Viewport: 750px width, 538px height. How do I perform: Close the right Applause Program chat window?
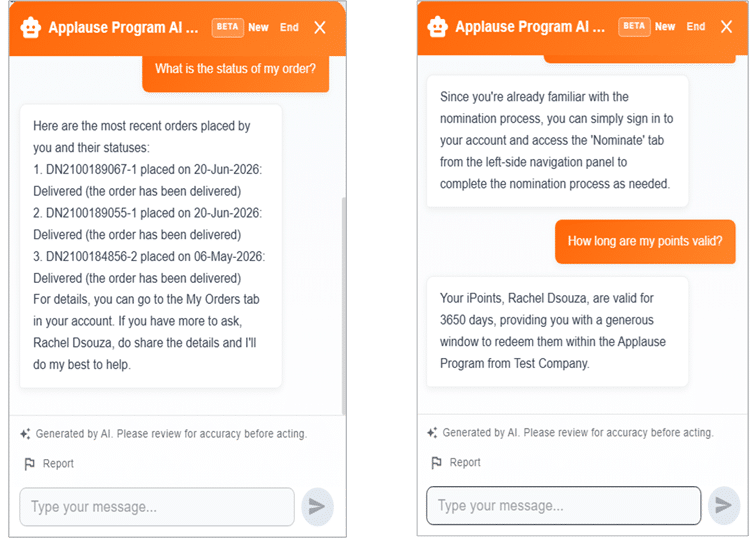[726, 26]
